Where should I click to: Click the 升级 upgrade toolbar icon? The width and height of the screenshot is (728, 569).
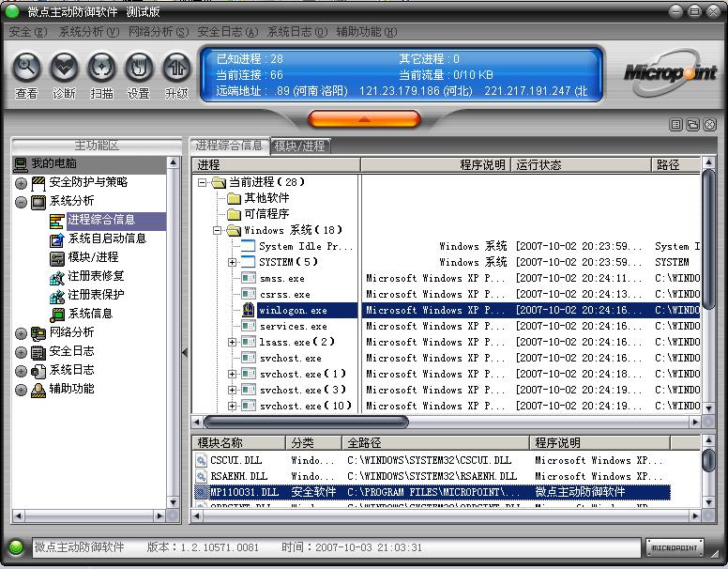(x=176, y=68)
